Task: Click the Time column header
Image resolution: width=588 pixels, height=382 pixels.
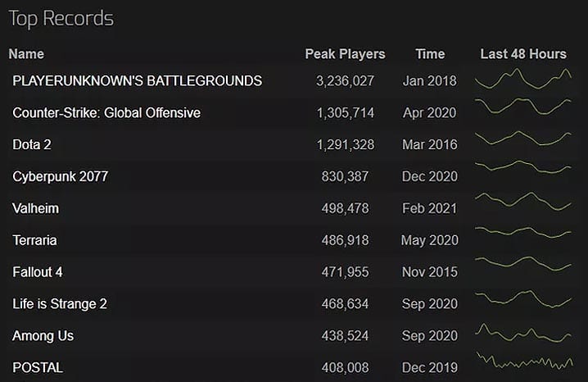Action: click(430, 54)
